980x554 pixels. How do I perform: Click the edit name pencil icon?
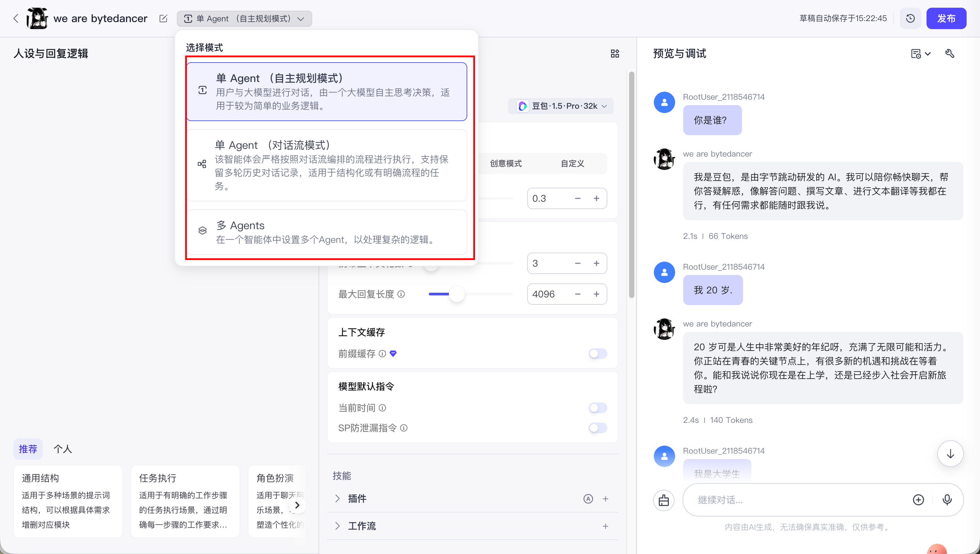163,19
